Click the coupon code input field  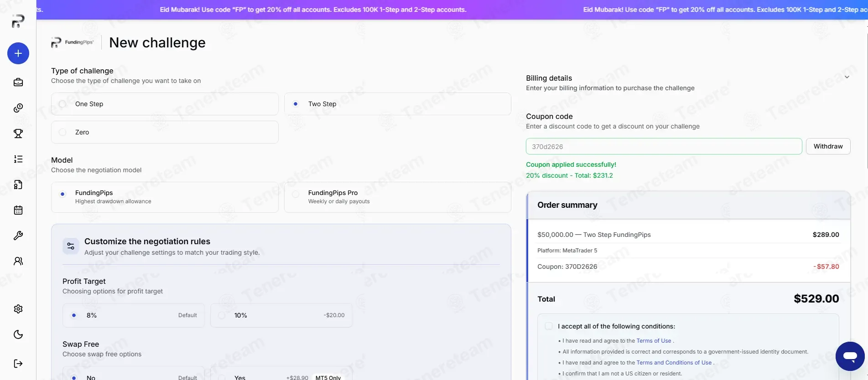[x=664, y=146]
